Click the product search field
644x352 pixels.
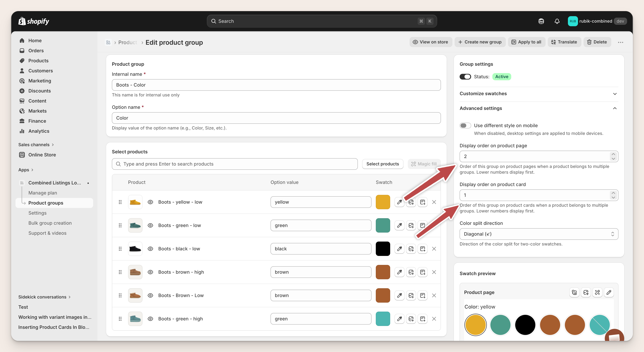click(x=235, y=164)
